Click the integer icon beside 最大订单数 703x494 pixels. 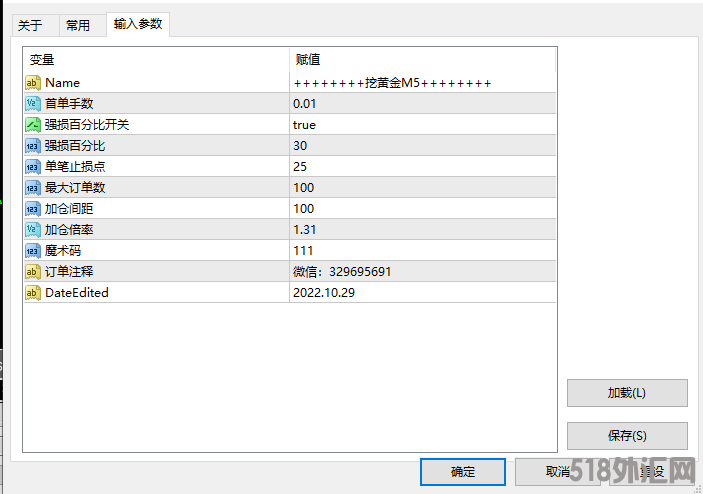33,187
